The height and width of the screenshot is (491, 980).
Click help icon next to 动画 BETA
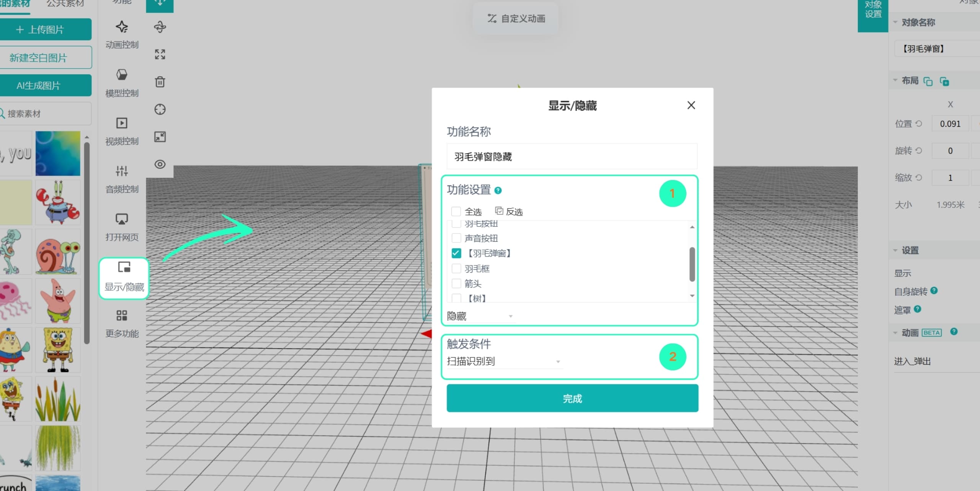[x=954, y=331]
